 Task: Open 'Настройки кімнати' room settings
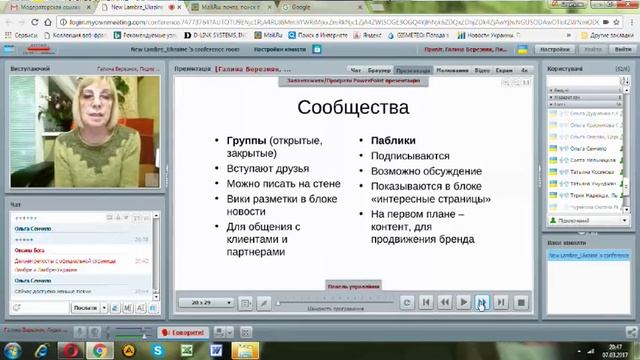point(280,49)
